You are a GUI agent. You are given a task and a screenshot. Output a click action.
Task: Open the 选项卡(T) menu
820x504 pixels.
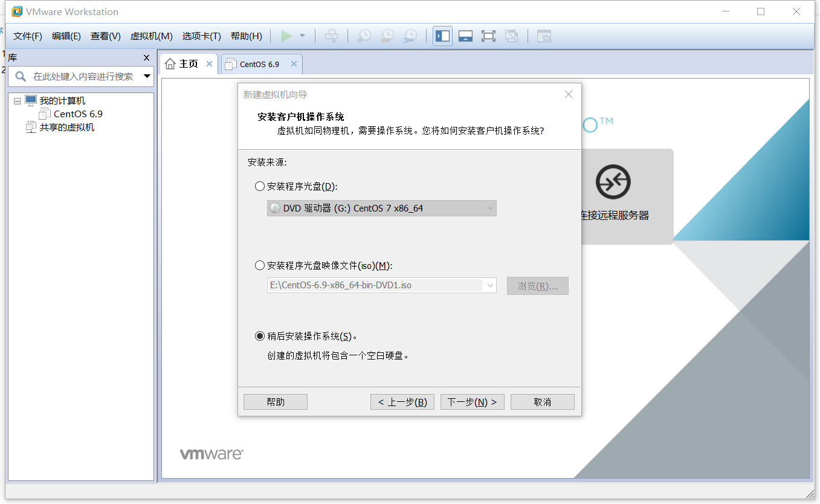[x=202, y=36]
